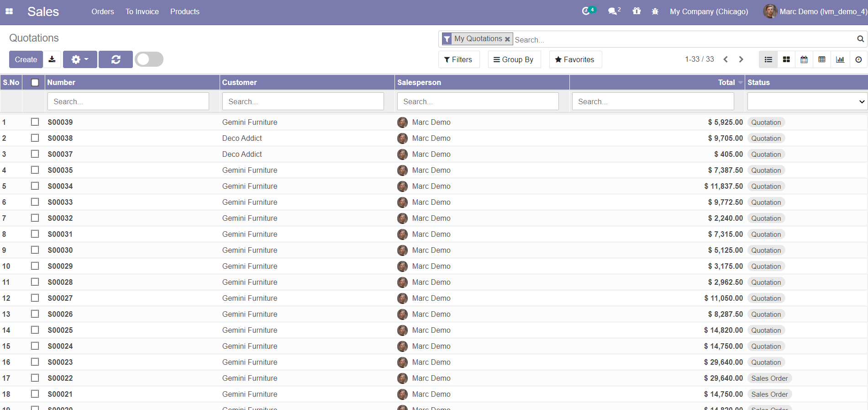Check the box for quotation S00039
This screenshot has width=868, height=410.
point(35,122)
